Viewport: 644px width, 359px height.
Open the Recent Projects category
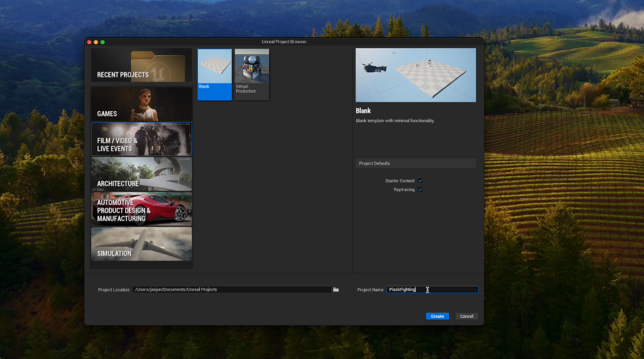(141, 65)
